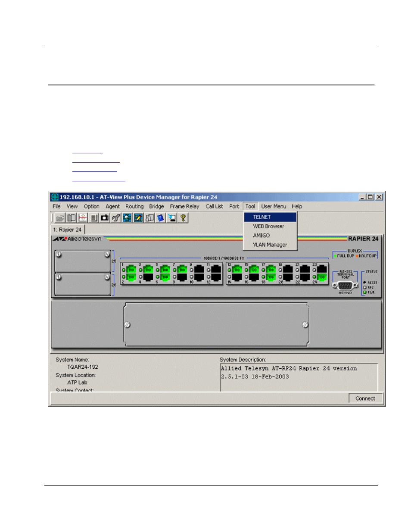
Task: Select port 6 on the Rapier switch
Action: 165,277
